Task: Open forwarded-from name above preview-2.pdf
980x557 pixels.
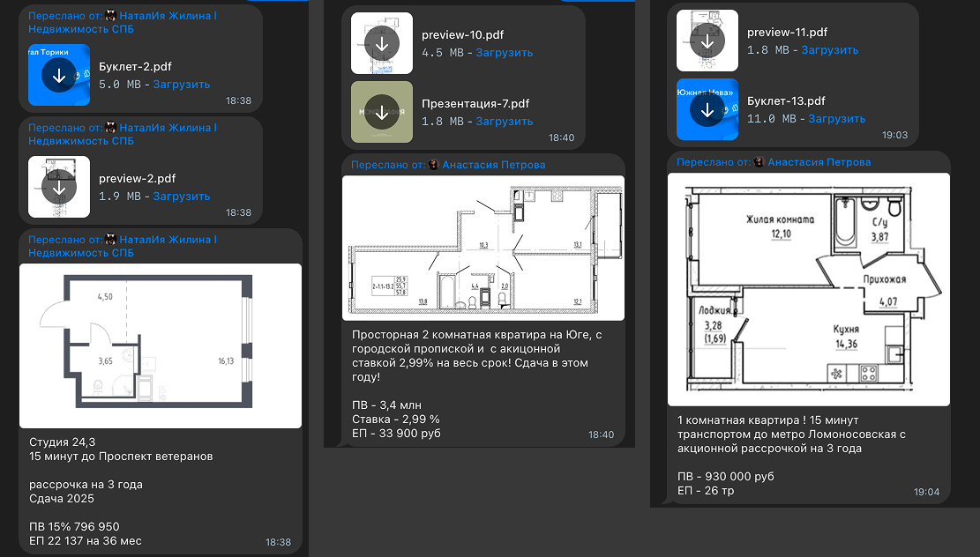Action: coord(123,134)
